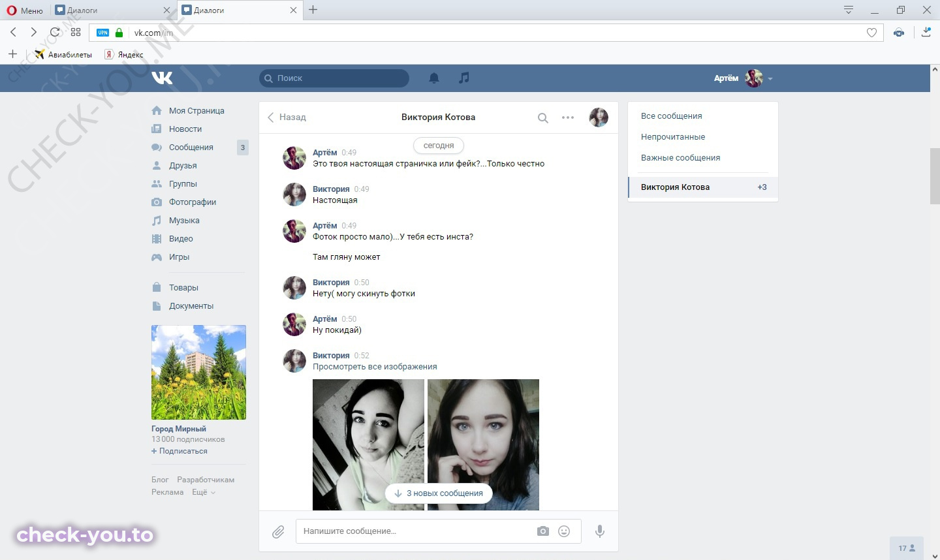Go back with Назад link
Screen dimensions: 940x560
(x=287, y=117)
